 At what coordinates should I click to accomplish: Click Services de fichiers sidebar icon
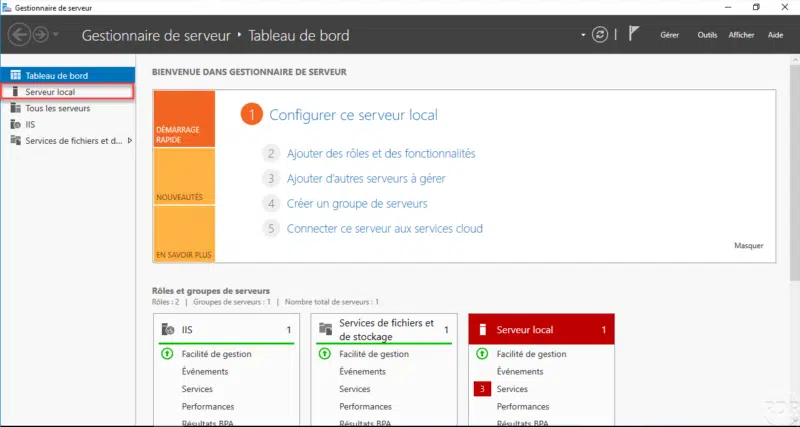coord(15,140)
